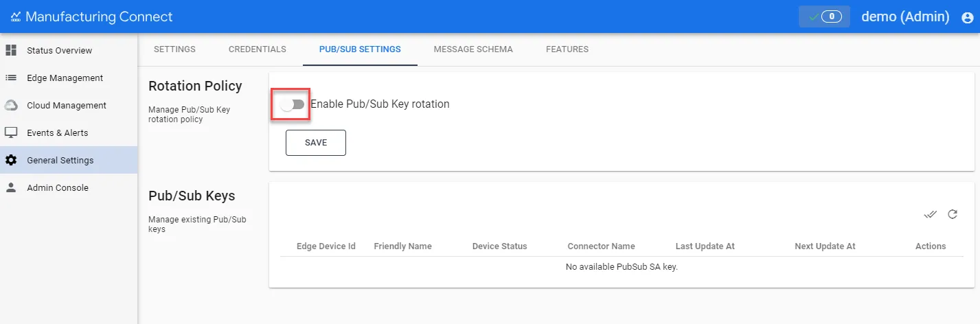Open the Features tab
Screen dimensions: 980x324
click(567, 49)
